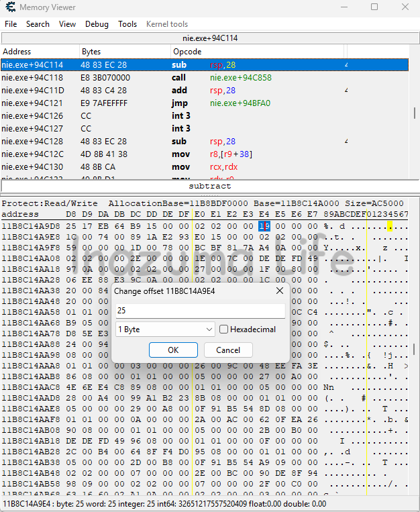This screenshot has height=512, width=420.
Task: Click the hex row address 11B8C14AB58
Action: point(31,484)
